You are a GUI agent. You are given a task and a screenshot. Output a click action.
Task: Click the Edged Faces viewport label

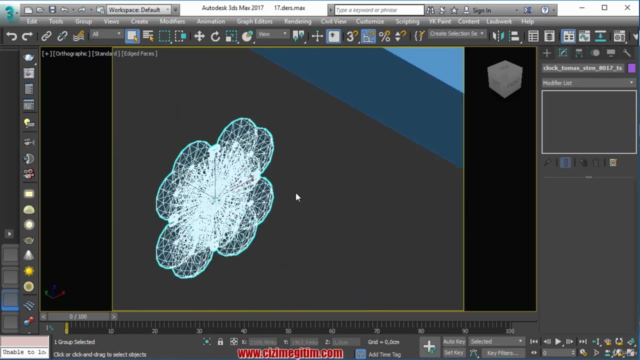[139, 53]
